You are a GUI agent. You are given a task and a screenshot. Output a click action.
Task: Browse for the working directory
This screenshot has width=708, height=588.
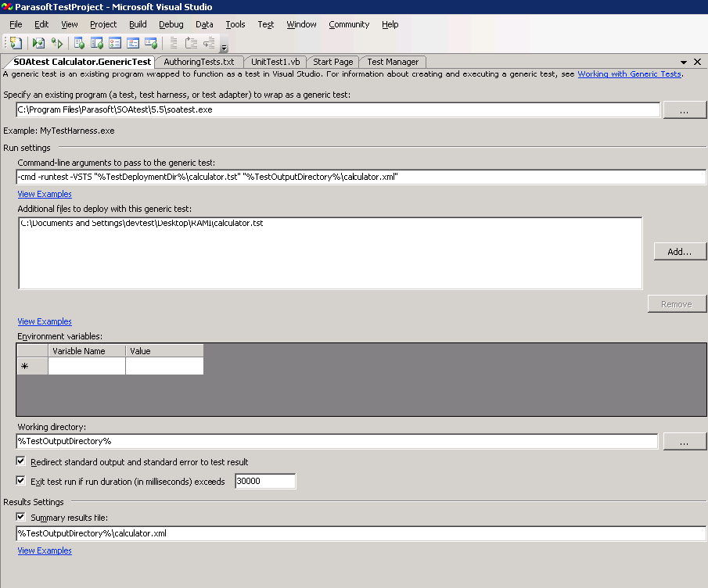coord(684,442)
